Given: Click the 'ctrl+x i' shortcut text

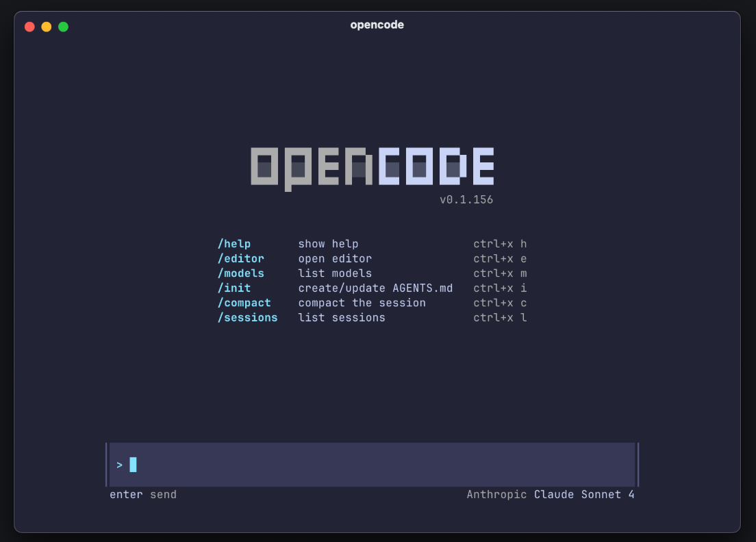Looking at the screenshot, I should (500, 288).
